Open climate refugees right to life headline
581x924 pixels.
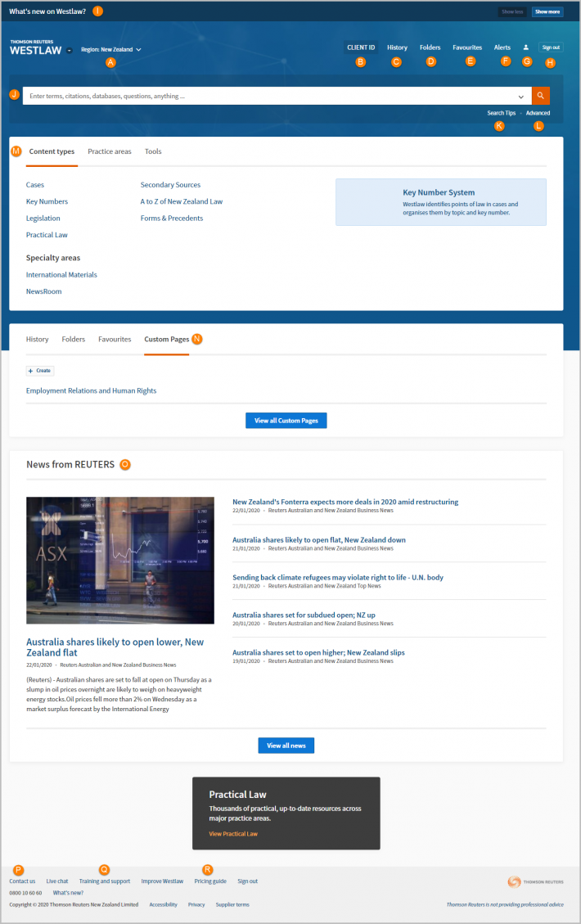point(338,578)
